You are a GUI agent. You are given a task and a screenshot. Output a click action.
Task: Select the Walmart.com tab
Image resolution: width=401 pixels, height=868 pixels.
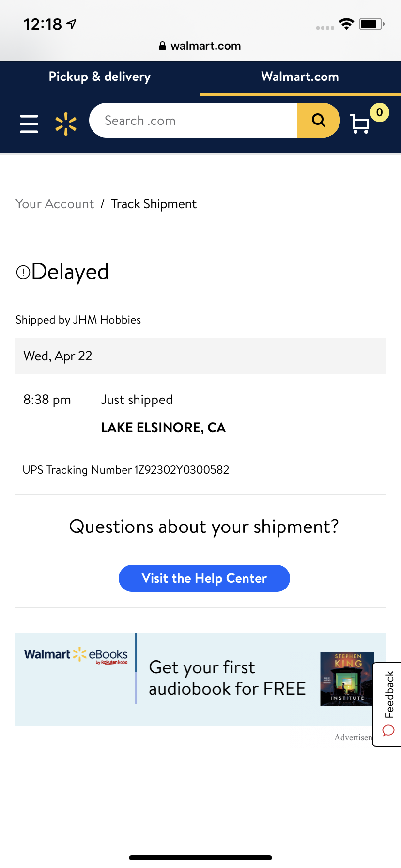300,77
